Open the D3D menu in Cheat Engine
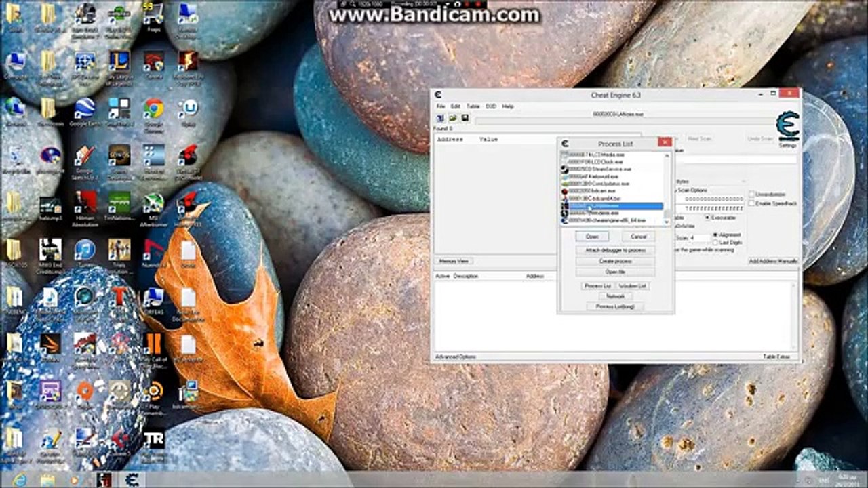This screenshot has width=868, height=488. tap(491, 106)
